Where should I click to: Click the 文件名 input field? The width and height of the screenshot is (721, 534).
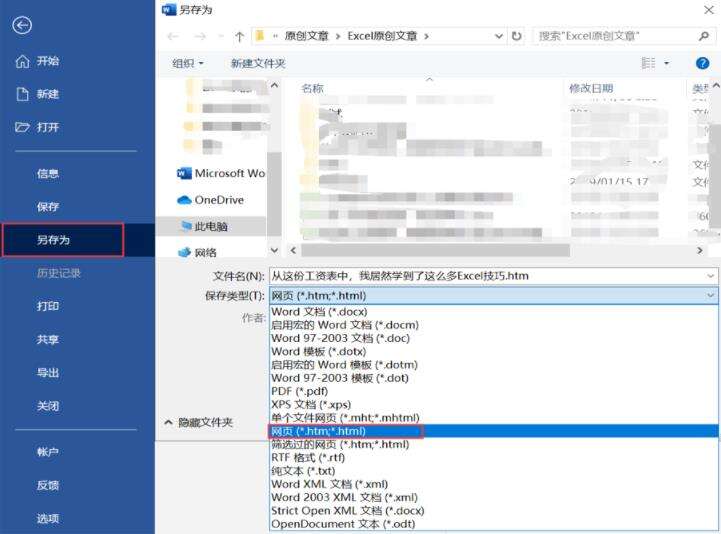tap(493, 276)
